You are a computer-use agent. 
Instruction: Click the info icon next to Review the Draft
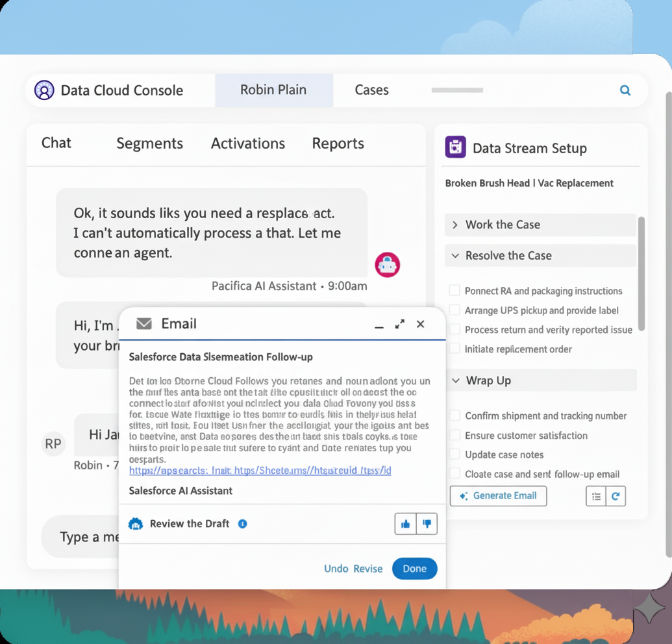pos(242,524)
